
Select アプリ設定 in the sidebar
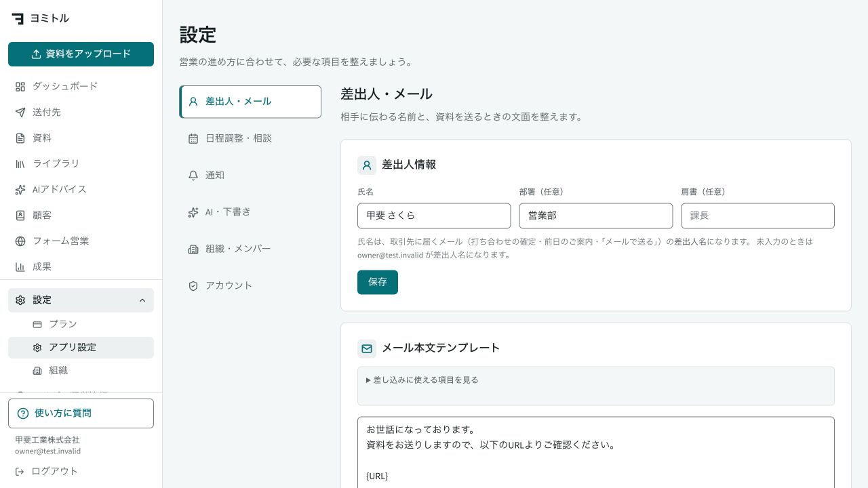[x=81, y=348]
